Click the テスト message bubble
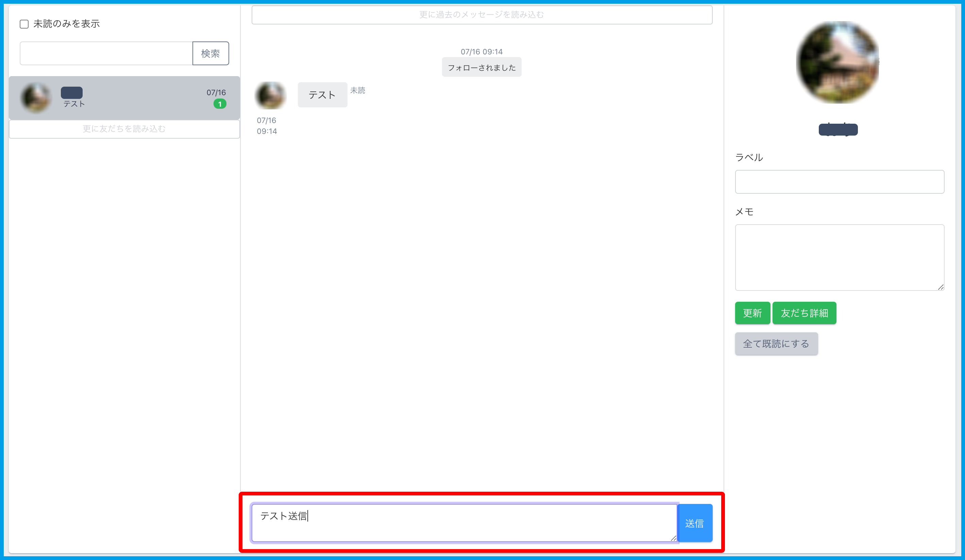Image resolution: width=965 pixels, height=560 pixels. tap(322, 95)
